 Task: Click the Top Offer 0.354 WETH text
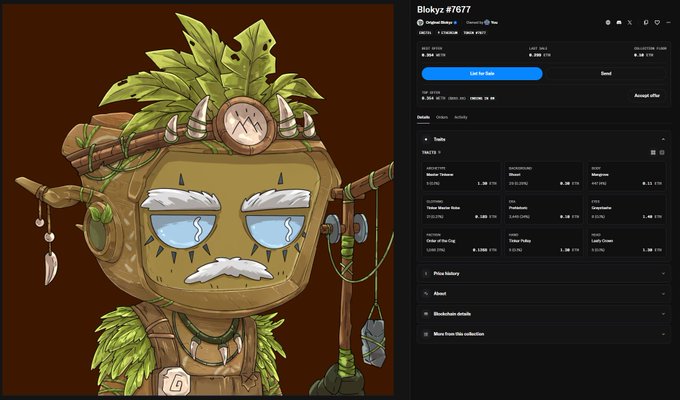434,98
